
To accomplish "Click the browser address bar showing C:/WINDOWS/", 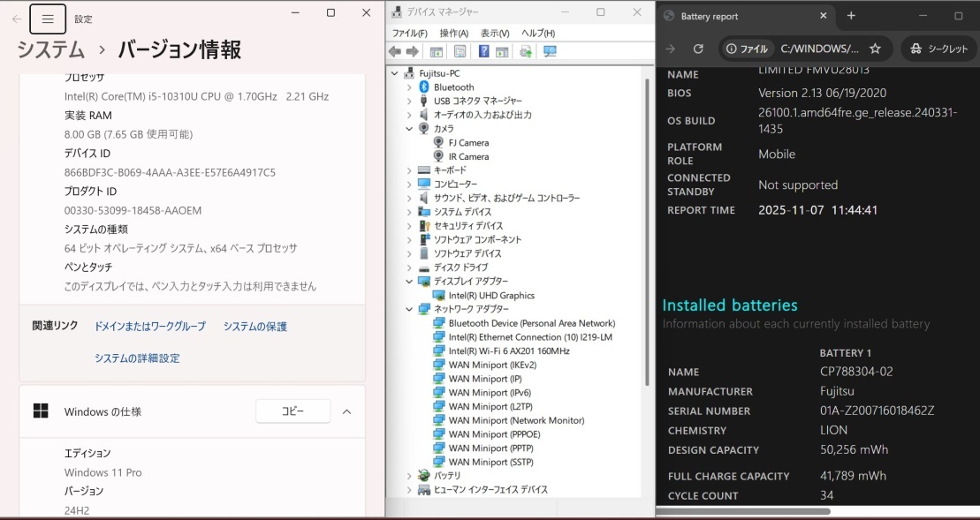I will [x=819, y=49].
